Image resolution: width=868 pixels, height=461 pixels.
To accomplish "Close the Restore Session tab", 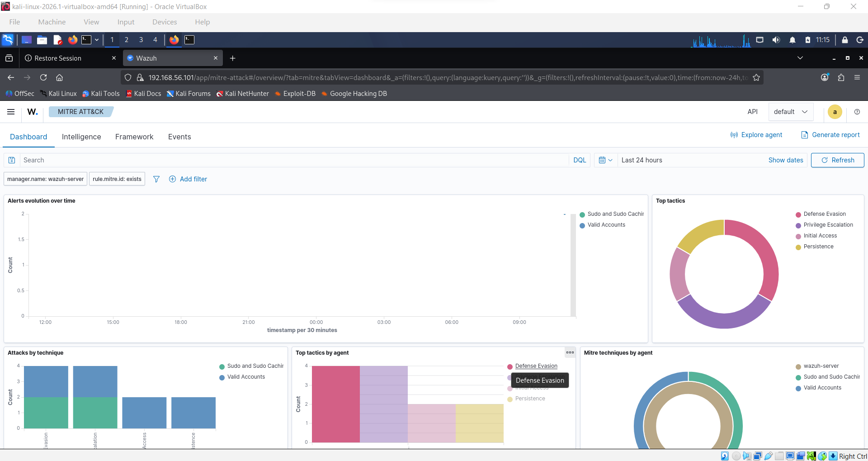I will [114, 58].
